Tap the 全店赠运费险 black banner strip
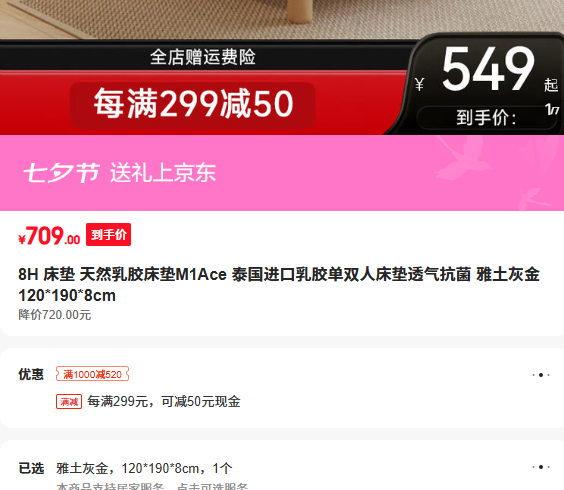This screenshot has height=490, width=564. click(x=203, y=57)
